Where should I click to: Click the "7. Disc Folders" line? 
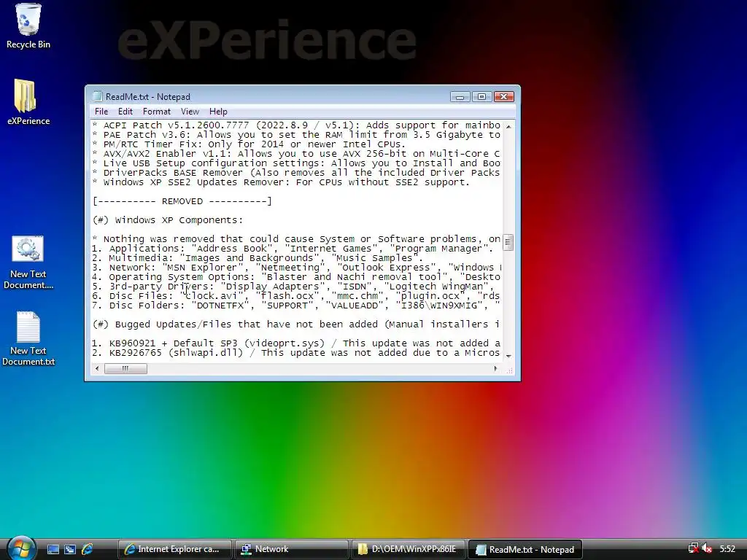[x=296, y=306]
